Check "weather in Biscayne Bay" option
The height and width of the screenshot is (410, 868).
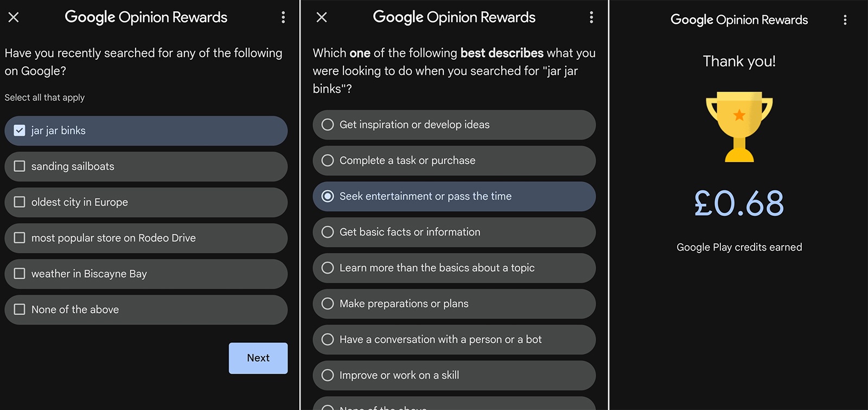click(20, 274)
